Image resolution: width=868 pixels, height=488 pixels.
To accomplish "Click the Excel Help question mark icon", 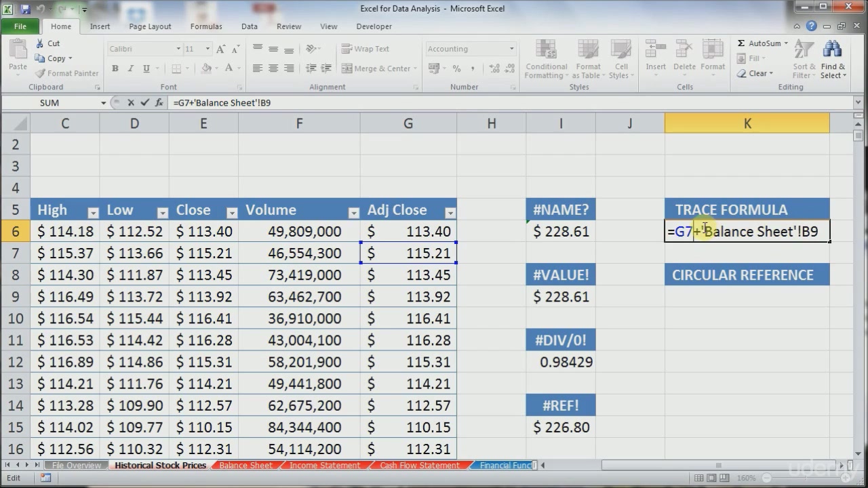I will [x=811, y=26].
